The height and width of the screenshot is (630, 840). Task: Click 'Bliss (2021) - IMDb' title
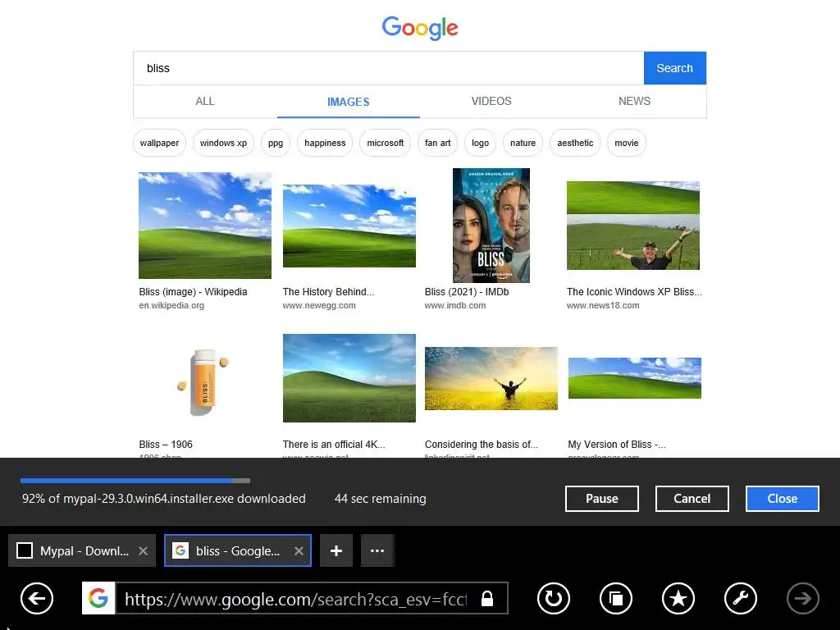[x=467, y=292]
